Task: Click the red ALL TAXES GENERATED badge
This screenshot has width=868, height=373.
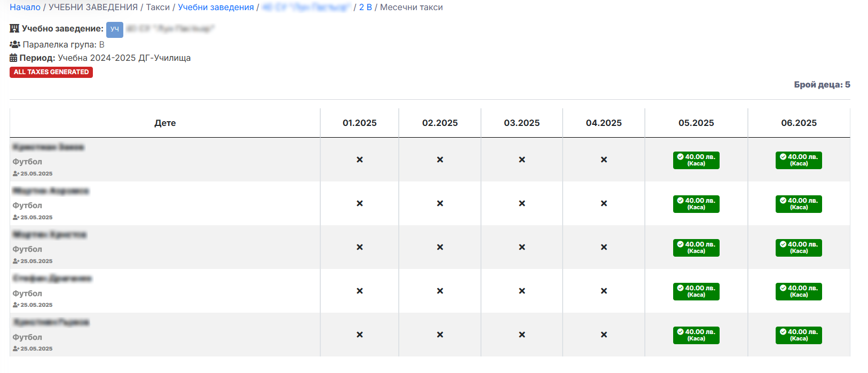Action: point(51,72)
